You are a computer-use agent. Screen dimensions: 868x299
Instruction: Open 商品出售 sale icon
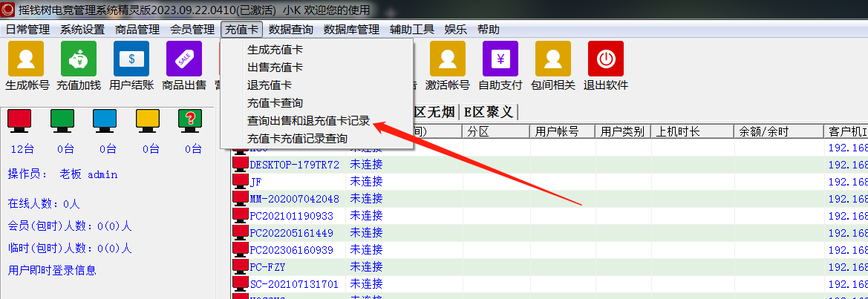pyautogui.click(x=183, y=59)
